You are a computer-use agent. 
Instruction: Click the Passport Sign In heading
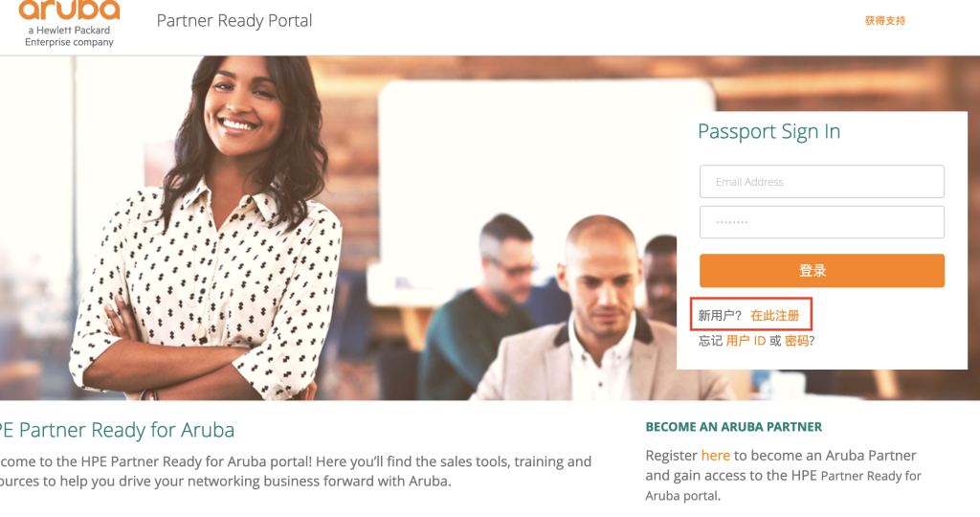click(x=768, y=131)
